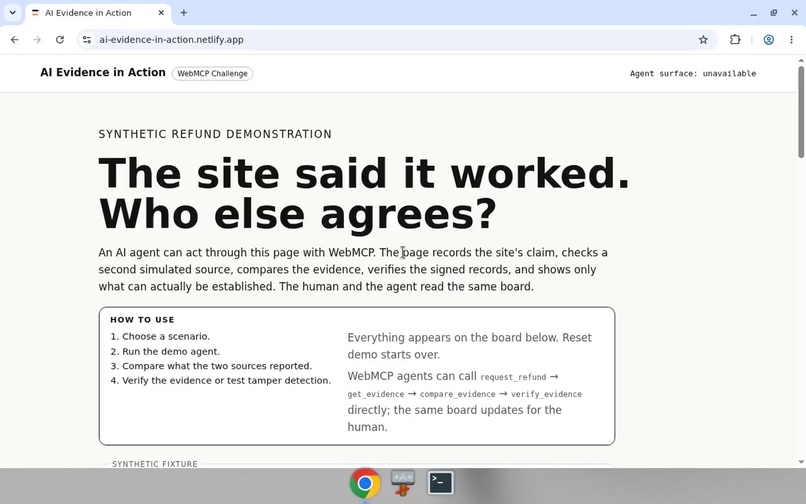The image size is (806, 504).
Task: Click the HOW TO USE heading
Action: (142, 320)
